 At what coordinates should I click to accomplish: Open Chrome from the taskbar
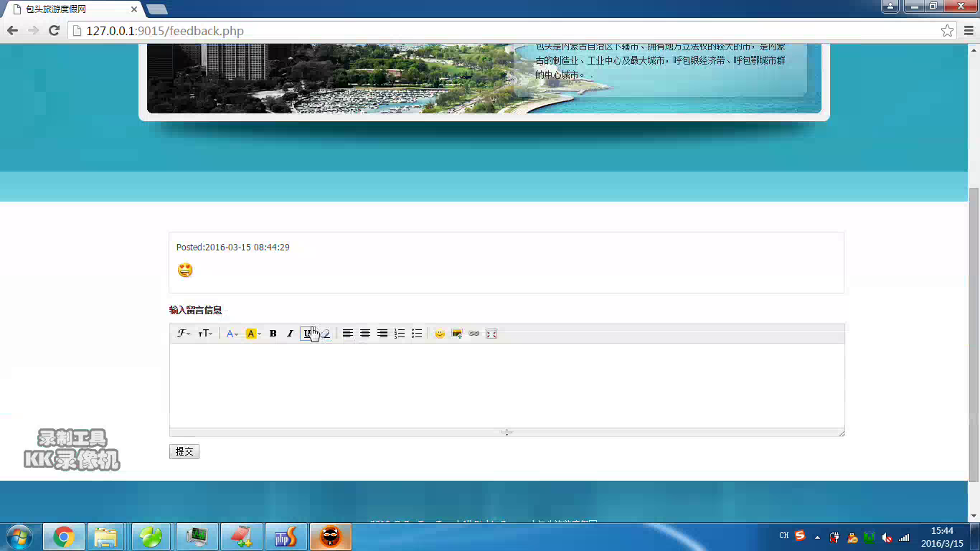pos(64,537)
